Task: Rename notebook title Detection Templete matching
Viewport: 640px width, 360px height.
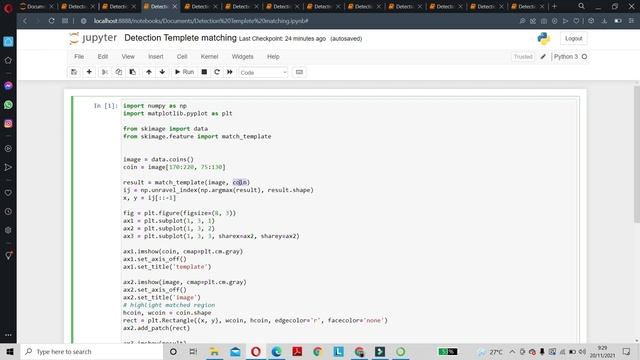Action: pos(180,38)
